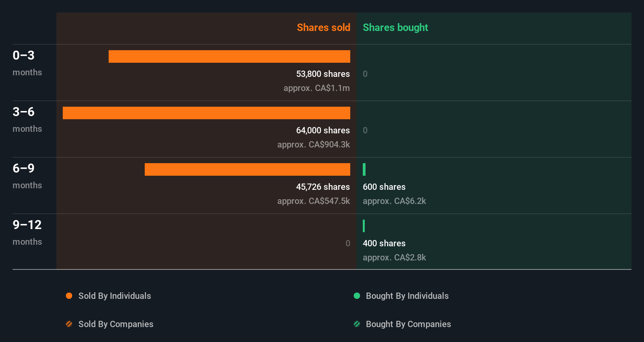
Task: Click the approx. CA$904.3k amount
Action: 313,145
